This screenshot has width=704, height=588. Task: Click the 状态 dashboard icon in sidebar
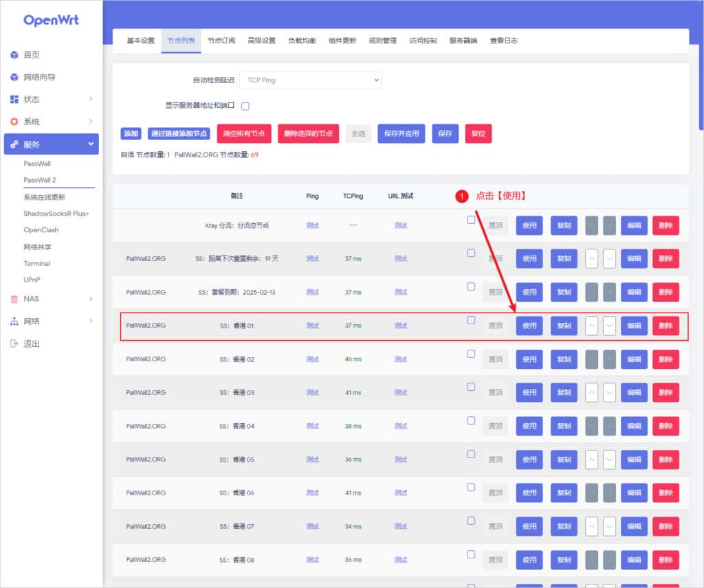point(14,100)
